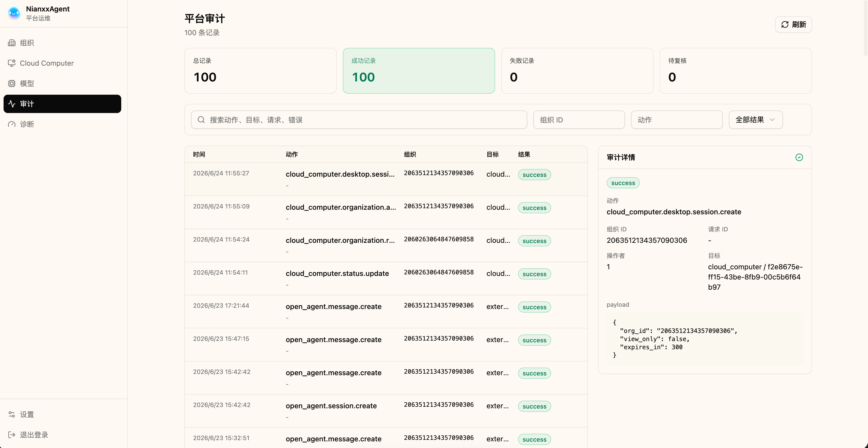Click the 结果 column header
This screenshot has width=868, height=448.
[524, 154]
